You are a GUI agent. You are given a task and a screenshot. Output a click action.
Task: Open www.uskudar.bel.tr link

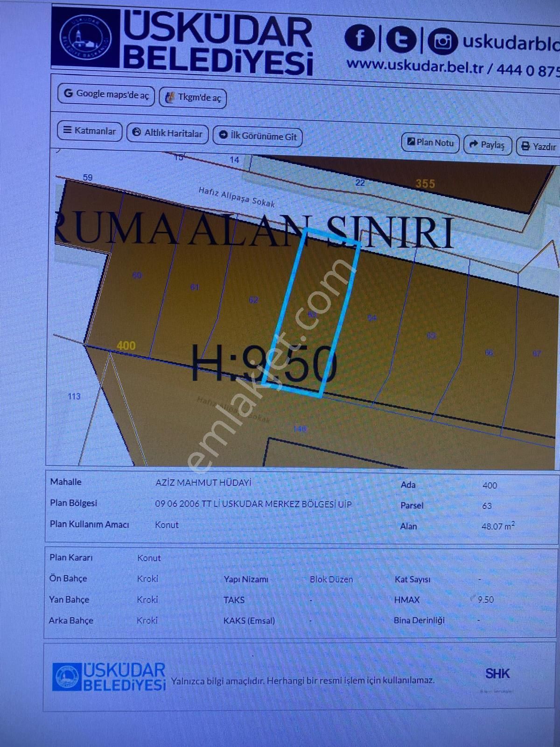coord(414,66)
